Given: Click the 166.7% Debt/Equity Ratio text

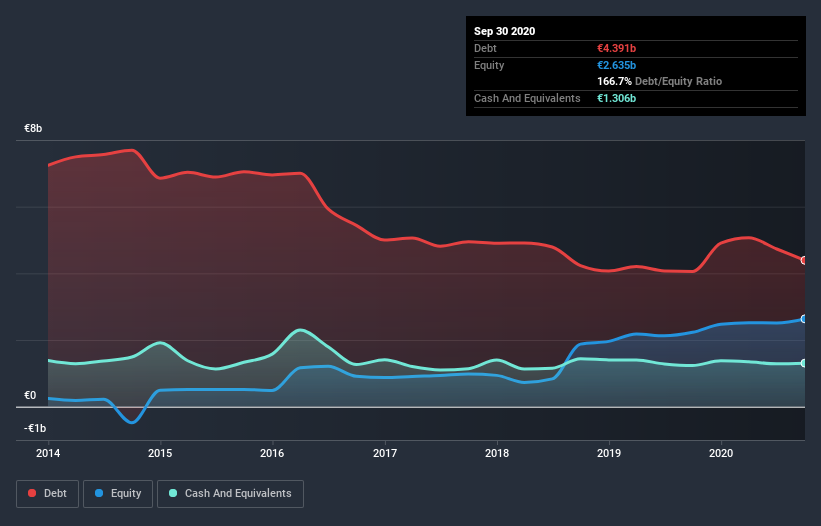Looking at the screenshot, I should coord(660,82).
